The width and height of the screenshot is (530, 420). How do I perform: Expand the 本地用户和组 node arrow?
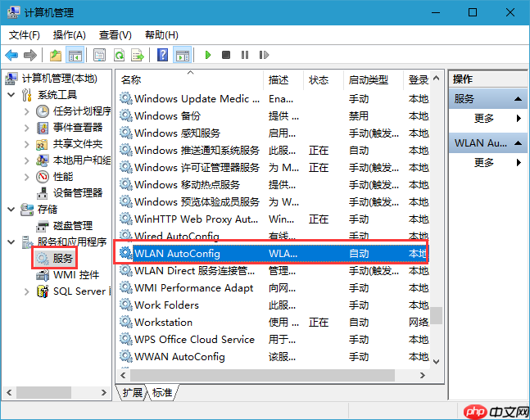pos(27,160)
